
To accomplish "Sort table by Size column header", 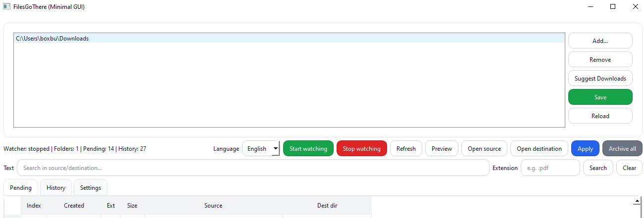I will pyautogui.click(x=132, y=205).
